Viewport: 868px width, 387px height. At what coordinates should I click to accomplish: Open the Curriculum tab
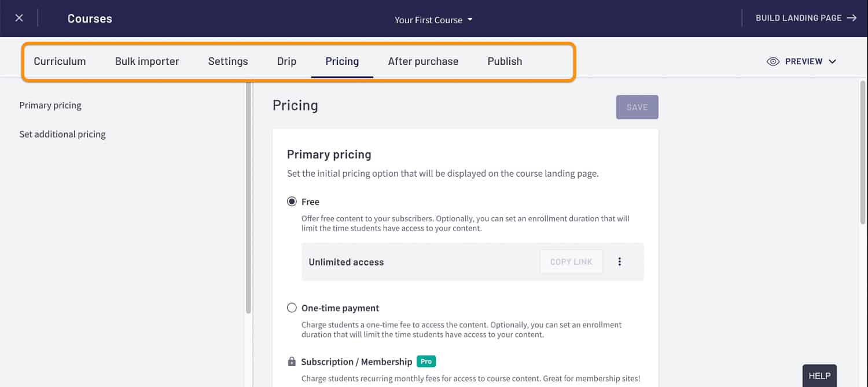tap(60, 61)
